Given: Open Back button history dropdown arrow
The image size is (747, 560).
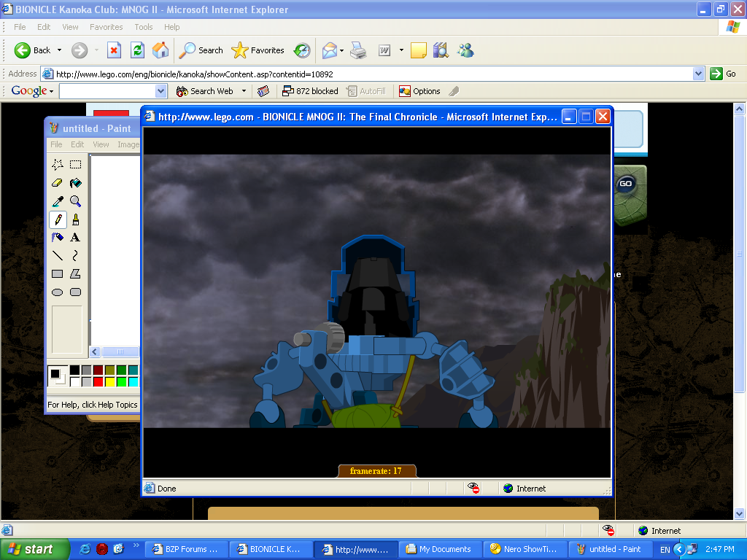Looking at the screenshot, I should [x=59, y=50].
